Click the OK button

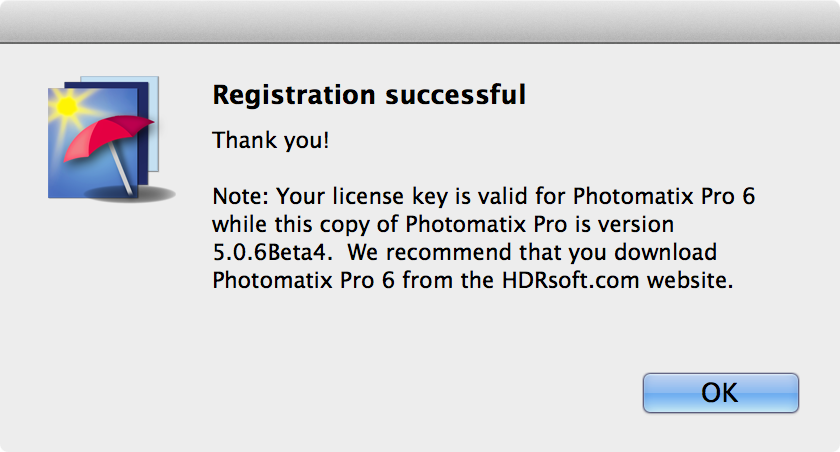[721, 393]
